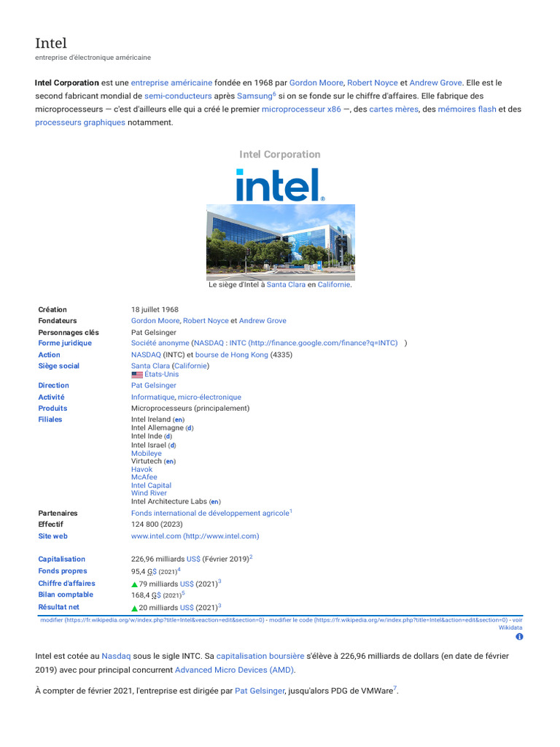The image size is (560, 747).
Task: Open the entreprise américaine link
Action: [x=171, y=83]
